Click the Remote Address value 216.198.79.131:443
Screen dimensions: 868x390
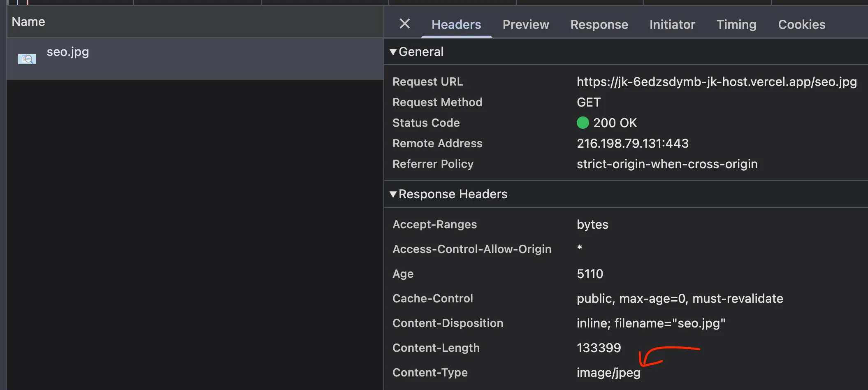coord(632,144)
